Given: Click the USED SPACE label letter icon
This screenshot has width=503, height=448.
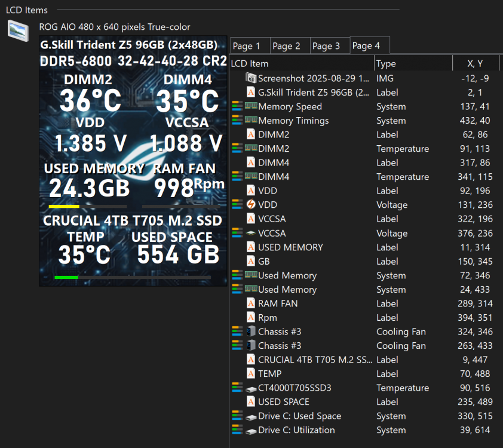Looking at the screenshot, I should coord(251,401).
